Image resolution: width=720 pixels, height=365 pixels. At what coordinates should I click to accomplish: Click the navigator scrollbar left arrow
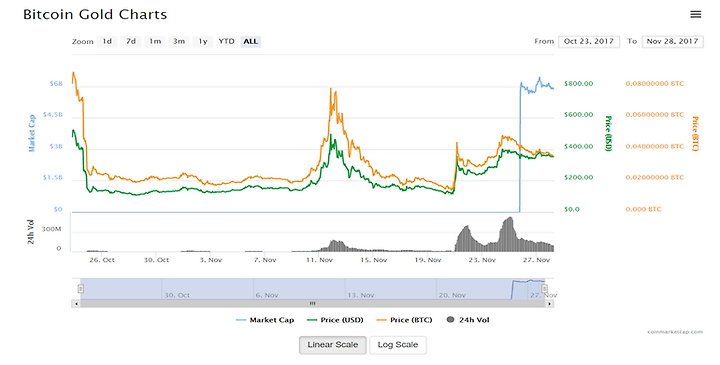point(76,303)
